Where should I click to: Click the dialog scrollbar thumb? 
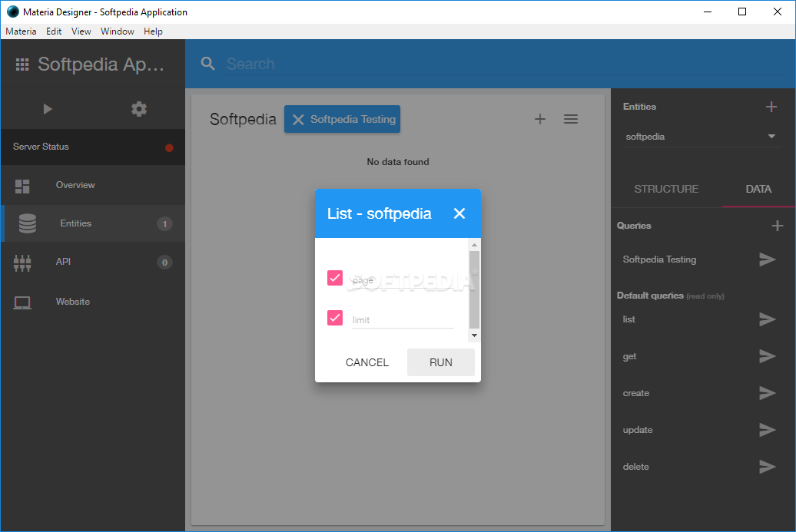474,289
